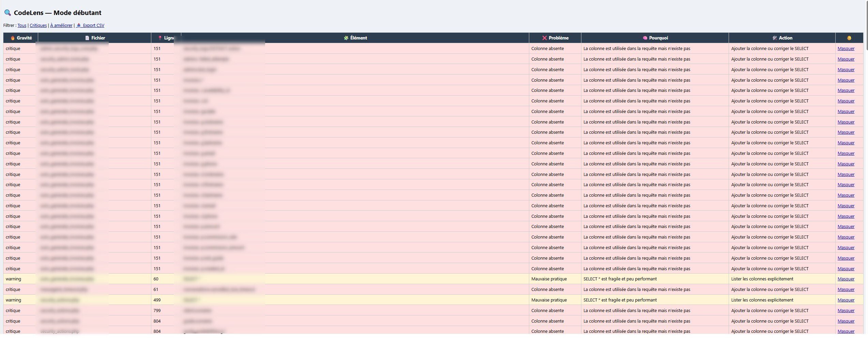This screenshot has width=868, height=342.
Task: Click the flame icon in Gravité header
Action: pyautogui.click(x=13, y=38)
